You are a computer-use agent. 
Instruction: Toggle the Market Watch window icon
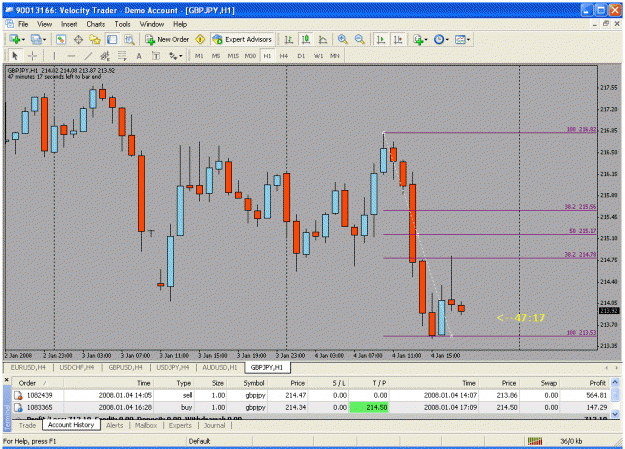(x=61, y=39)
